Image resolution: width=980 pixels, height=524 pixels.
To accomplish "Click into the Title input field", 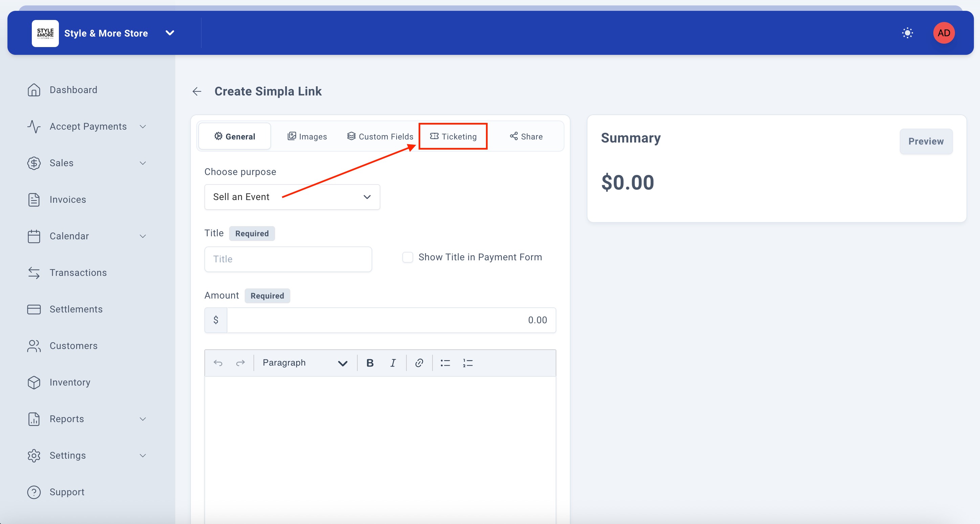I will (x=288, y=259).
